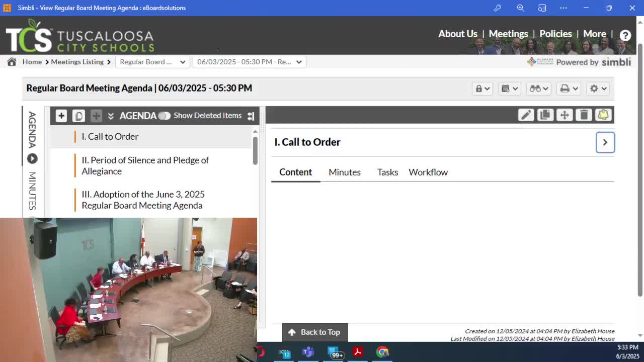Click the move item crosshair icon in detail toolbar
Viewport: 644px width, 362px height.
point(565,115)
